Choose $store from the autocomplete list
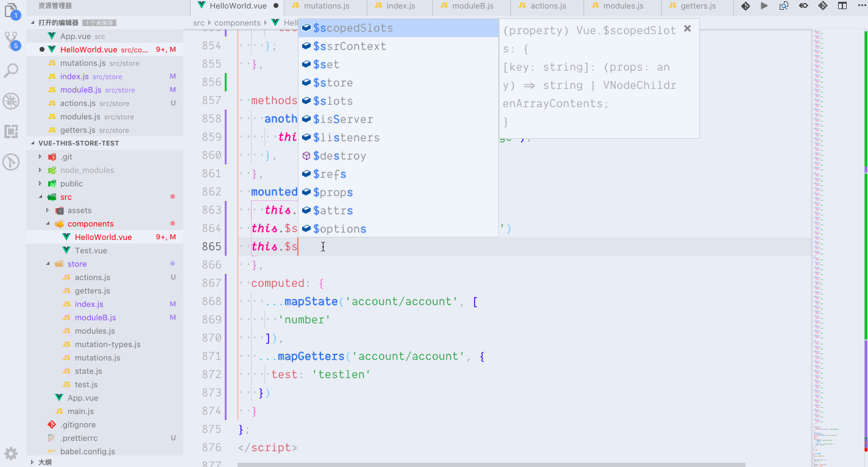868x467 pixels. (x=398, y=83)
